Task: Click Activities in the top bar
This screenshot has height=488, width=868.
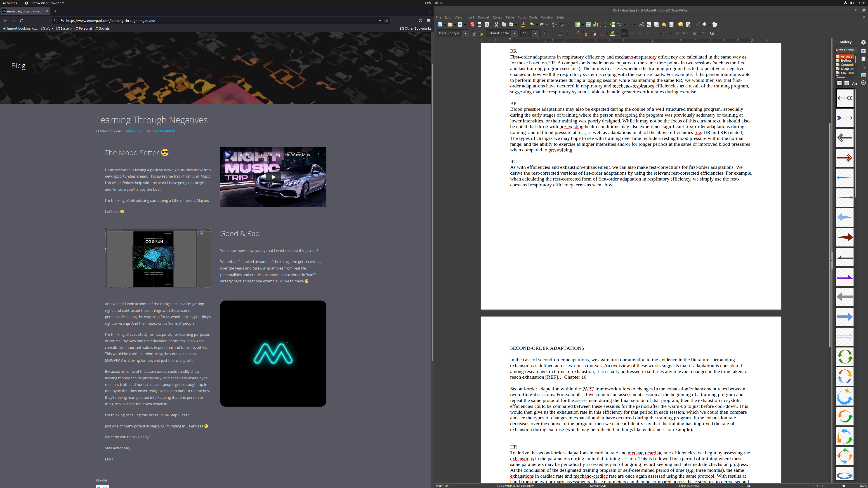Action: 10,3
